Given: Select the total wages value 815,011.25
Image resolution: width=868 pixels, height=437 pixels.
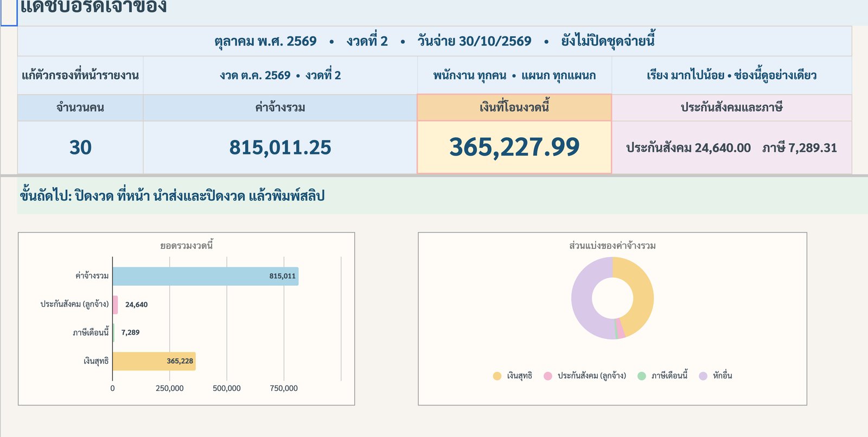Looking at the screenshot, I should coord(280,147).
